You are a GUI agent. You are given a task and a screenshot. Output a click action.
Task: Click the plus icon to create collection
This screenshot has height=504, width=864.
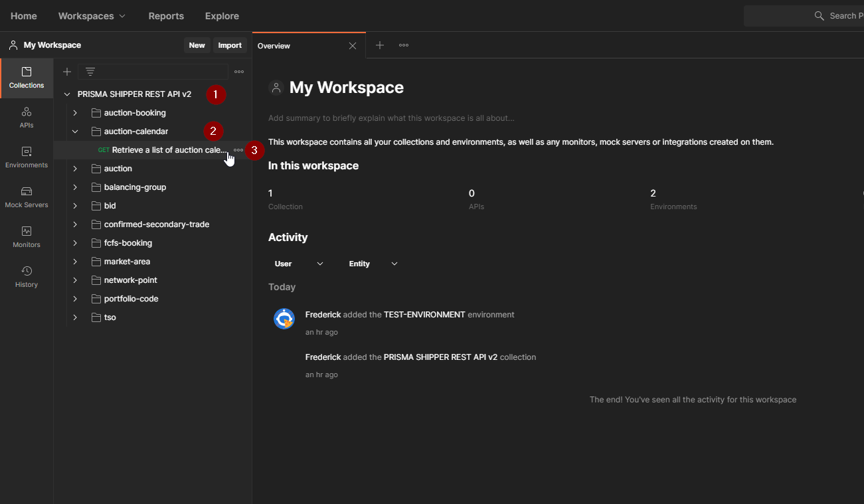pos(67,72)
